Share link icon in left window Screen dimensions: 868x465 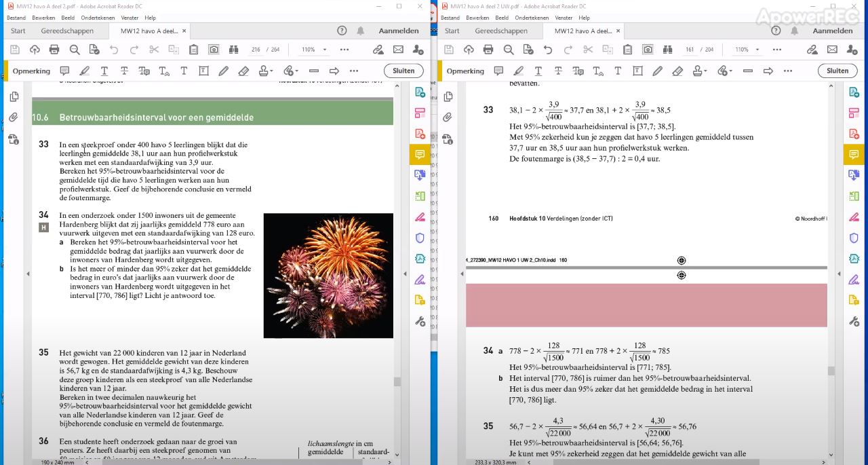(378, 50)
